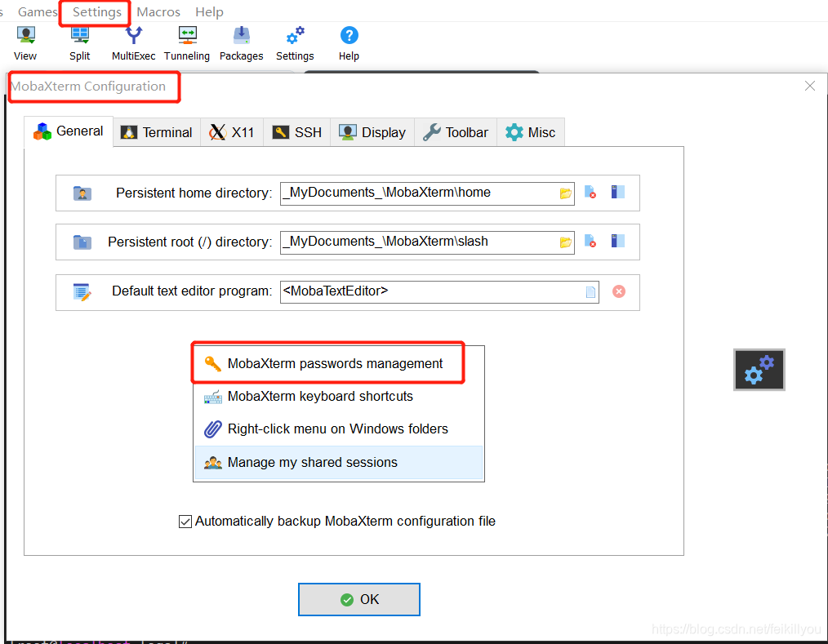Click the keyboard icon for keyboard shortcuts

pos(213,397)
